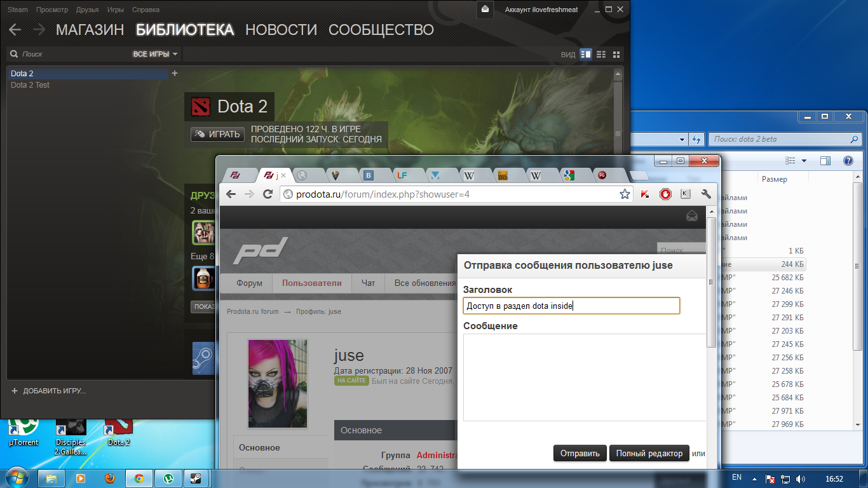Viewport: 868px width, 488px height.
Task: Open the Windows Start menu
Action: 17,478
